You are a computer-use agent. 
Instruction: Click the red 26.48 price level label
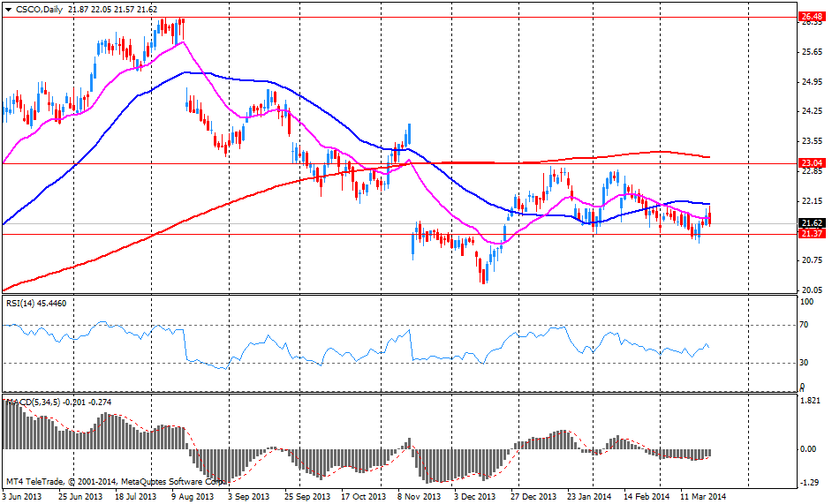click(x=812, y=17)
